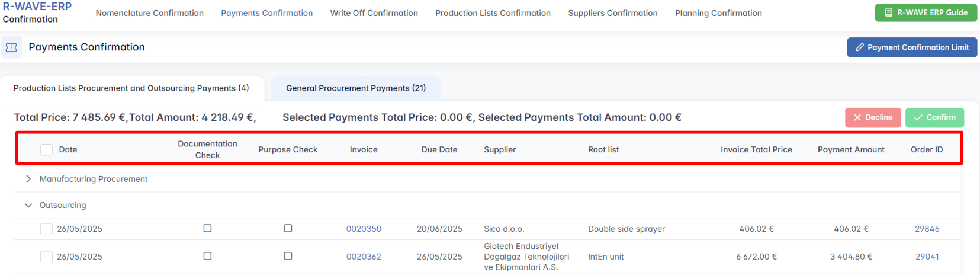Open invoice 0020350 link
Image resolution: width=980 pixels, height=275 pixels.
364,229
